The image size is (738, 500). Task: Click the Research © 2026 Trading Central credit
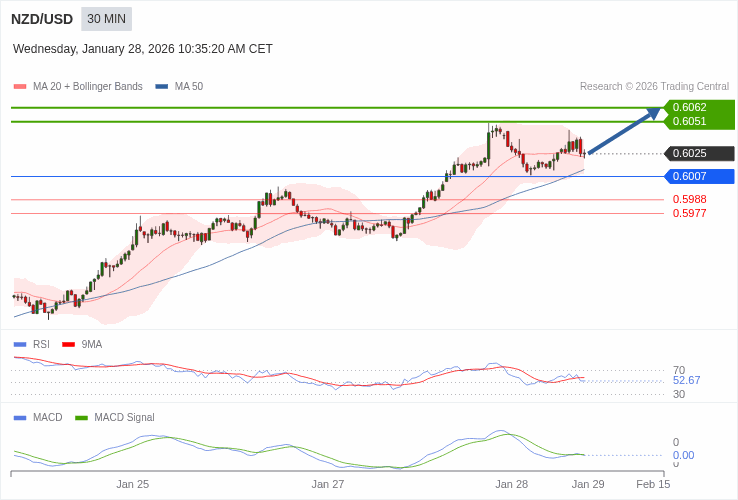tap(654, 87)
